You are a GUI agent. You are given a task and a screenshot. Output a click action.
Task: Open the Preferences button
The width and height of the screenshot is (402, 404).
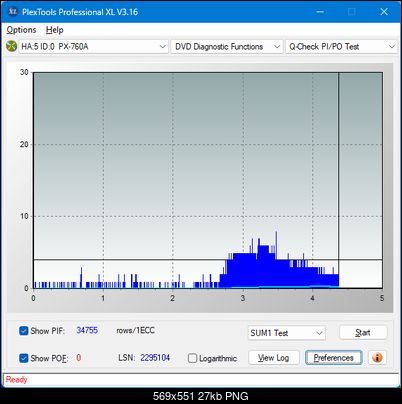tap(333, 358)
